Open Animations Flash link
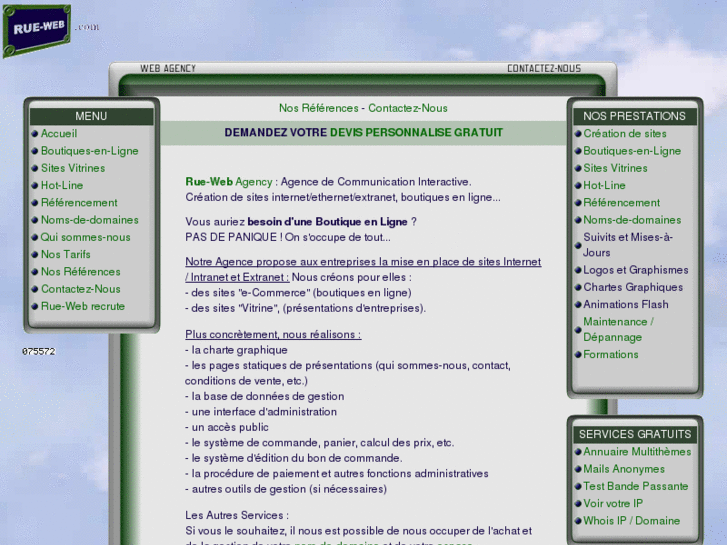The width and height of the screenshot is (727, 545). 625,304
